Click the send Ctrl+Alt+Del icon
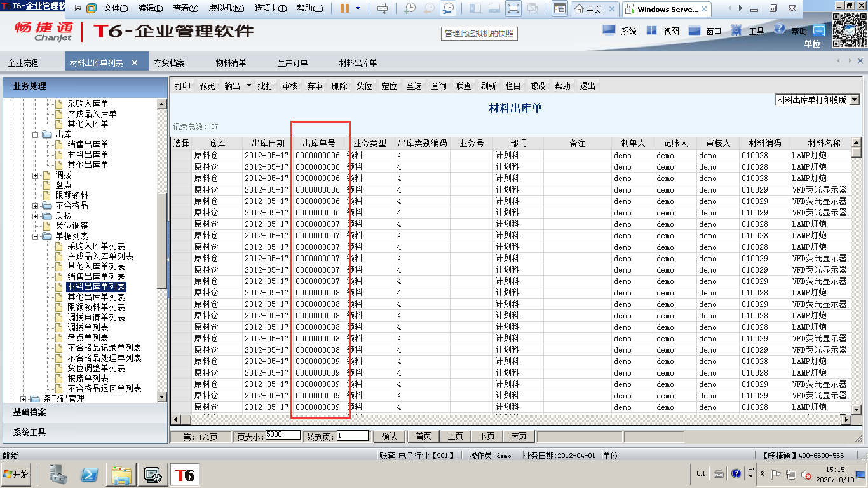868x488 pixels. [383, 9]
